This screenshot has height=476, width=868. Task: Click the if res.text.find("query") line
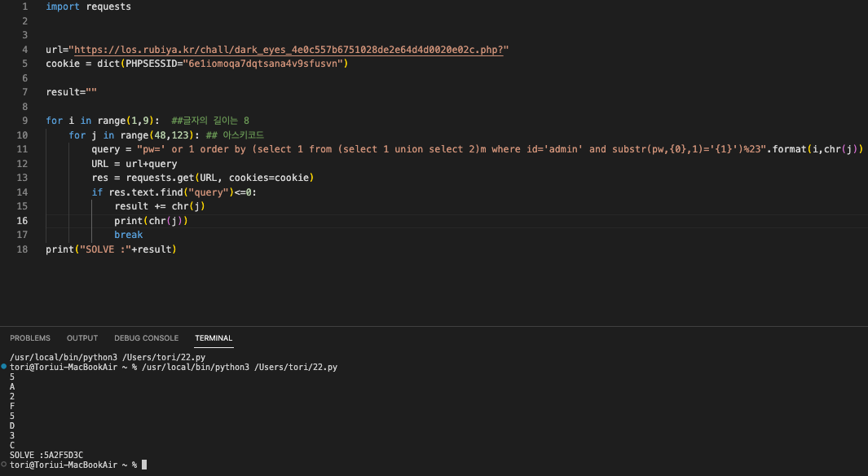174,192
